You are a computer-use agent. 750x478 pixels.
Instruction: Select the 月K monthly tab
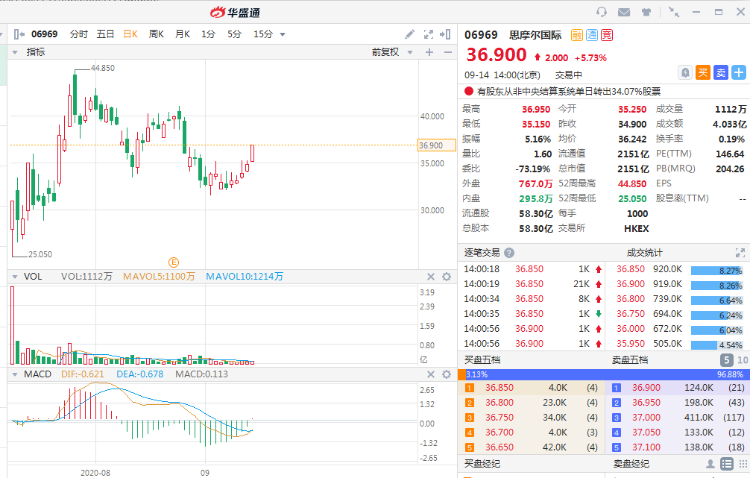click(183, 34)
